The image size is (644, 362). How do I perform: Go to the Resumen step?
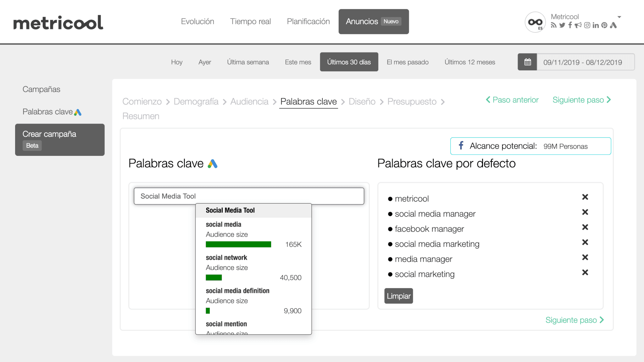[x=141, y=116]
